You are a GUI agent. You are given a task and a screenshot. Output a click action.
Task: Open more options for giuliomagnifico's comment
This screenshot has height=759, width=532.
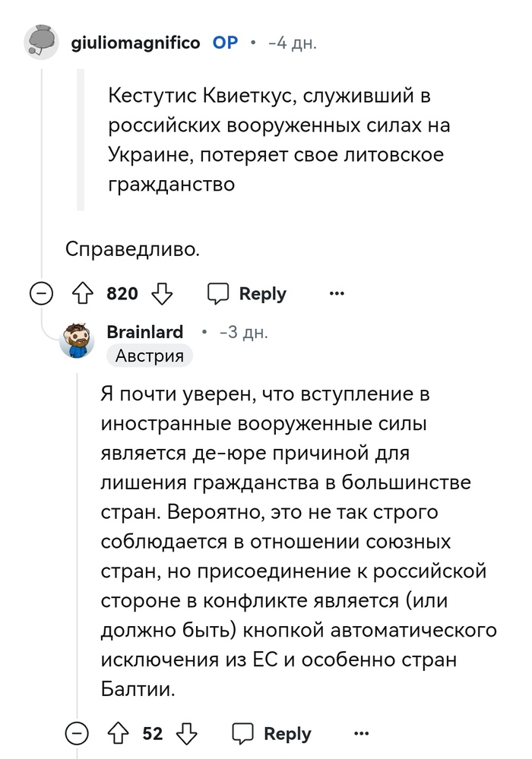(x=337, y=293)
